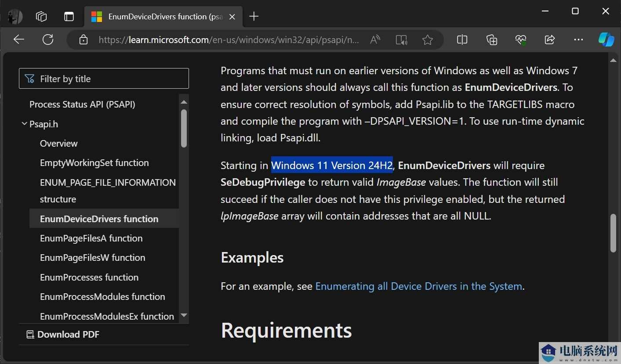Image resolution: width=621 pixels, height=364 pixels.
Task: Click page scrollbar up arrow
Action: (613, 61)
